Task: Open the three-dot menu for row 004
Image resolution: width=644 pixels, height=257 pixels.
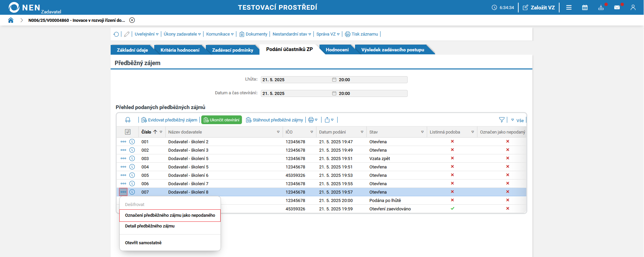Action: click(x=123, y=167)
